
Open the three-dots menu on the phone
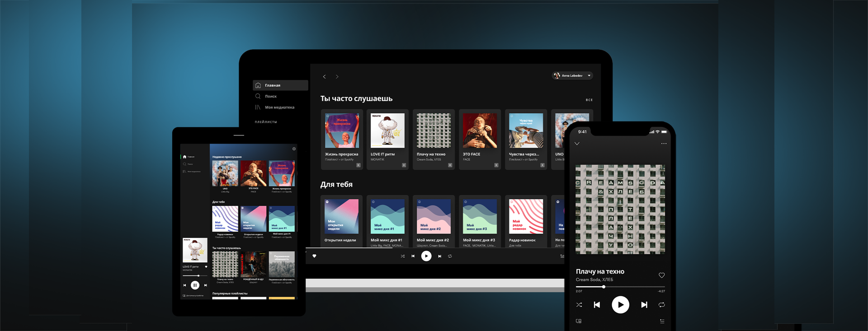[x=664, y=144]
